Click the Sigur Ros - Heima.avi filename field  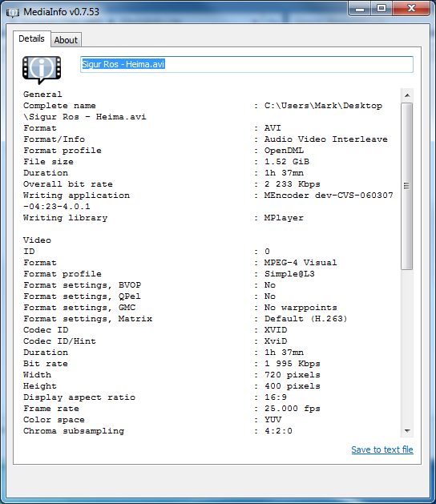click(x=247, y=64)
